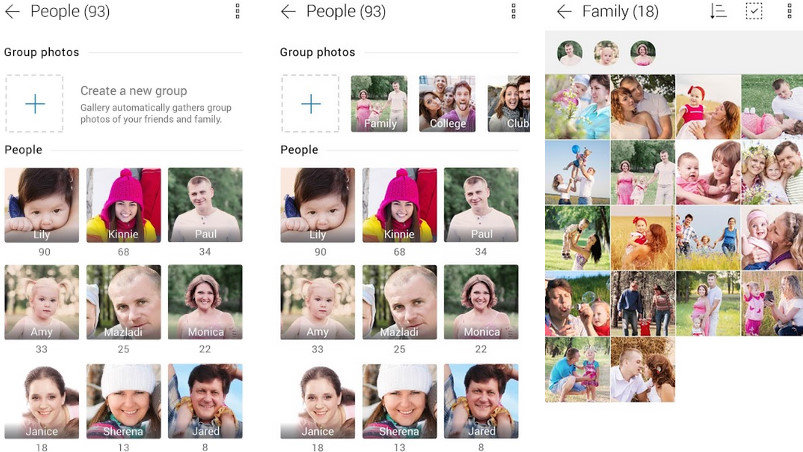Viewport: 803px width, 452px height.
Task: Open Jared's photos in left screen
Action: pyautogui.click(x=205, y=401)
